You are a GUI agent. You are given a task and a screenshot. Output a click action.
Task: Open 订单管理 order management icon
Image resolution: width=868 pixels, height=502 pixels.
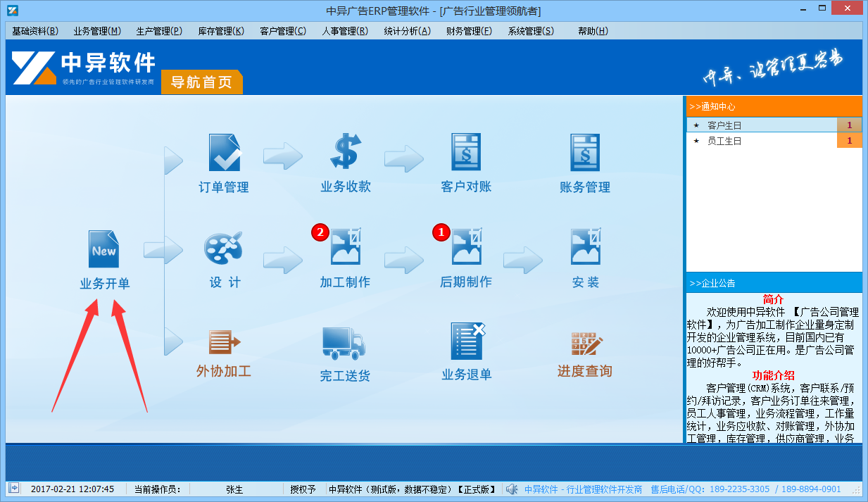click(225, 152)
